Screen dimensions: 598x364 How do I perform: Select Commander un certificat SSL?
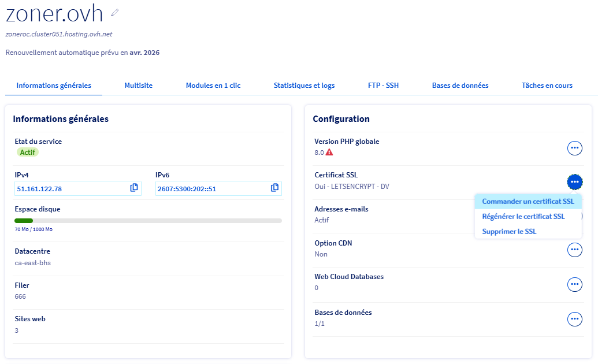point(528,202)
